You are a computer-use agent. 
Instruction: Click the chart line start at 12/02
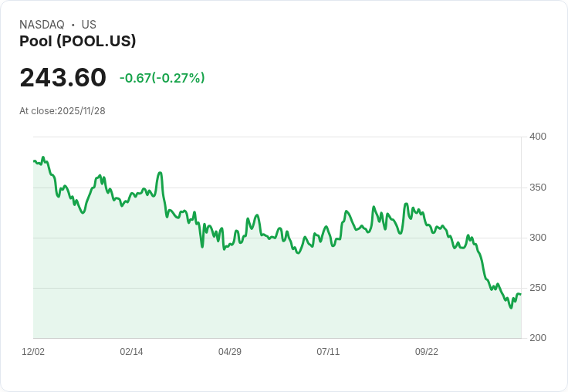[34, 161]
